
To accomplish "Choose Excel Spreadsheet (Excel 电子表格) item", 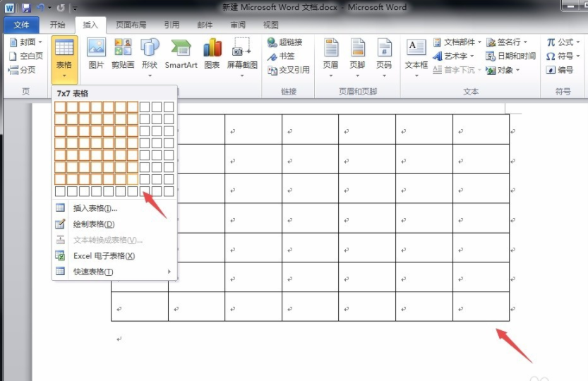I will tap(114, 256).
